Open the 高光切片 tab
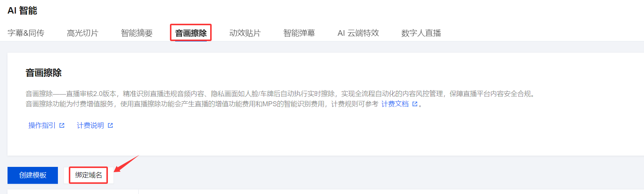The height and width of the screenshot is (194, 644). pyautogui.click(x=83, y=33)
